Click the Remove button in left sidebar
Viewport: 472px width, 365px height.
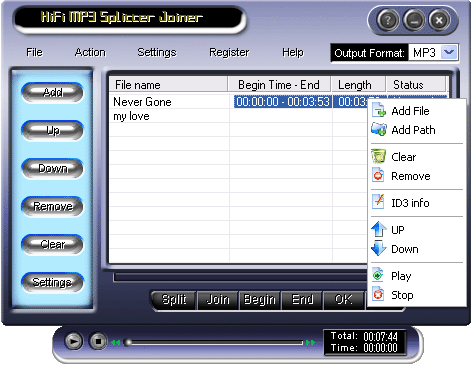pos(52,206)
